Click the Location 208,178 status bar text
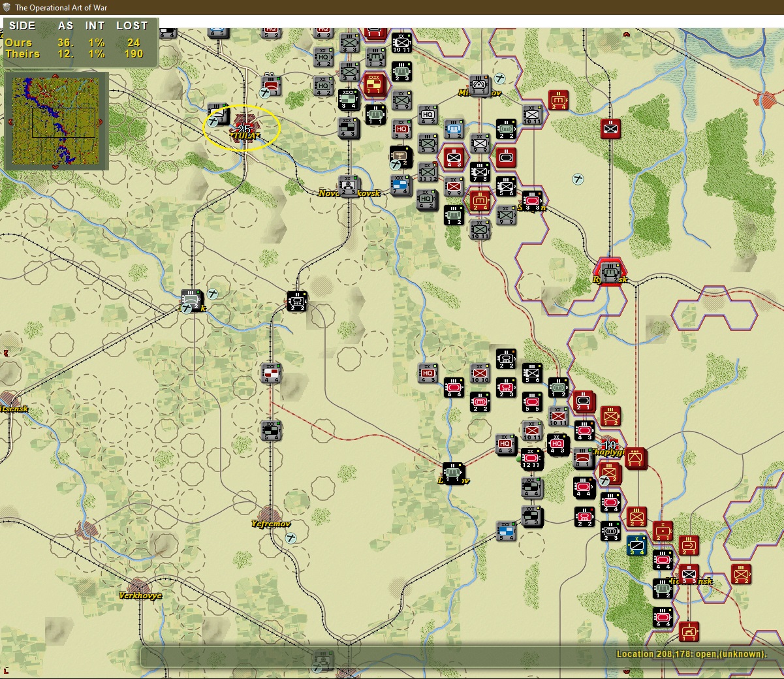Screen dimensions: 784x679 [691, 654]
